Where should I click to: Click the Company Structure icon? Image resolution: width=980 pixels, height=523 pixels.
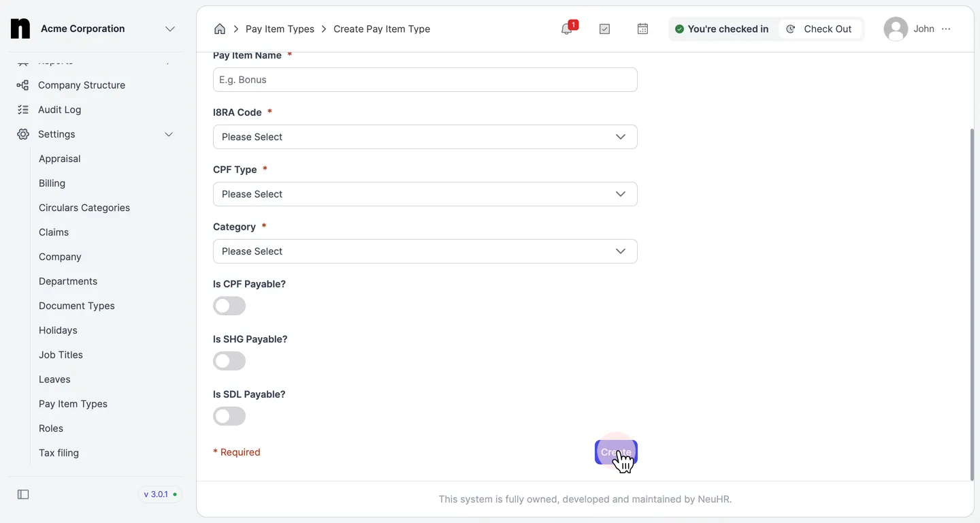[x=23, y=85]
